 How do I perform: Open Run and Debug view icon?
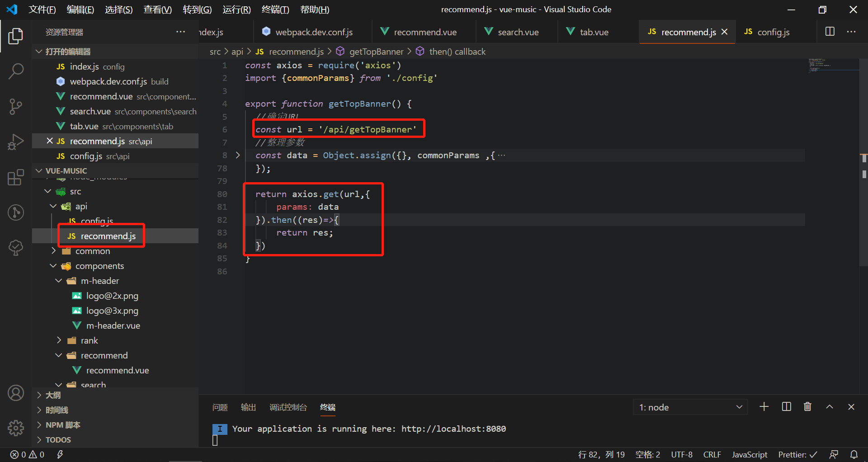point(16,142)
